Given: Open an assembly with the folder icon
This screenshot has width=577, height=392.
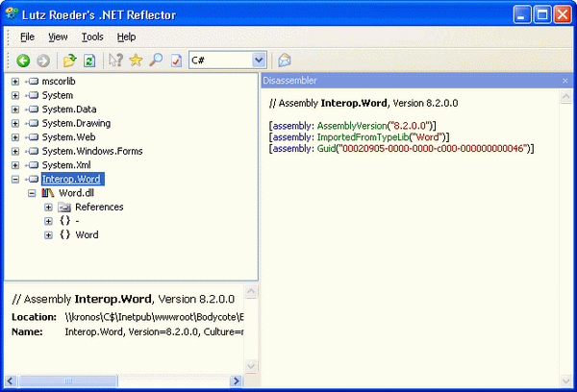Looking at the screenshot, I should tap(69, 61).
